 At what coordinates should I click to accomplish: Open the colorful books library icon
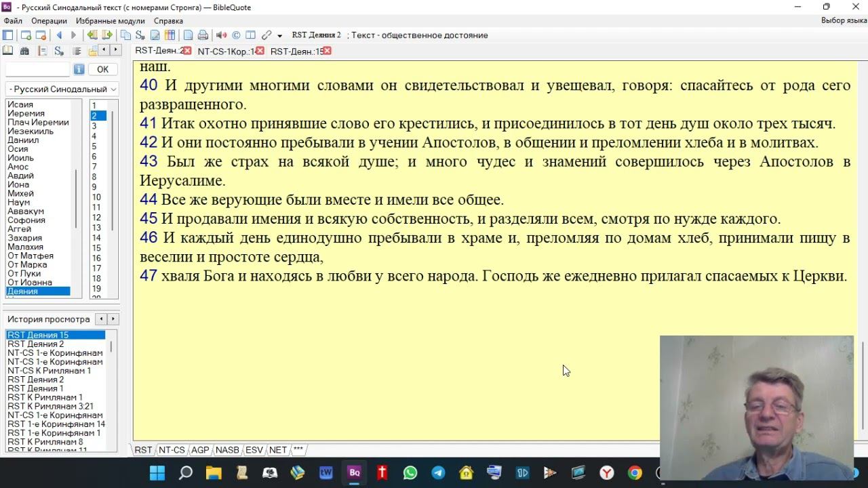pos(170,35)
